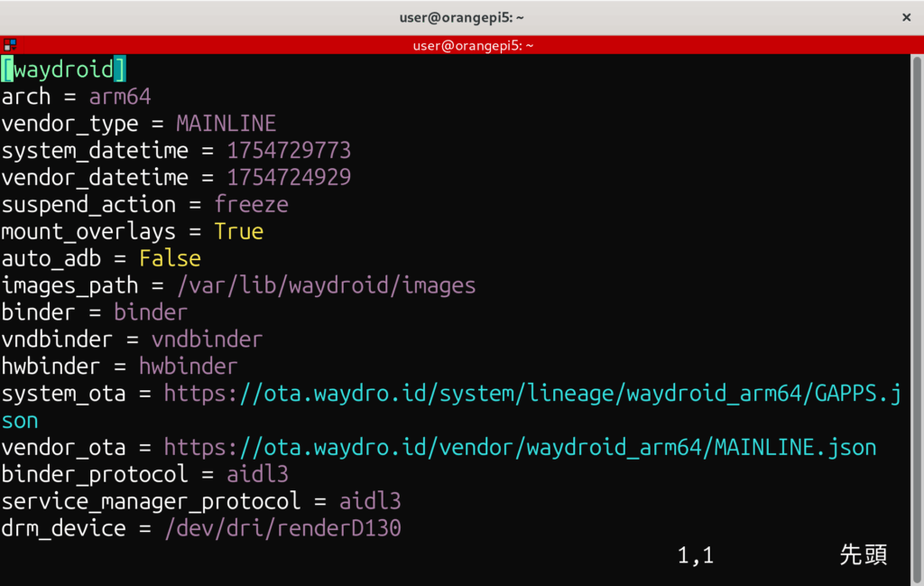Image resolution: width=924 pixels, height=586 pixels.
Task: Click the window title user@orangepi5
Action: point(462,17)
